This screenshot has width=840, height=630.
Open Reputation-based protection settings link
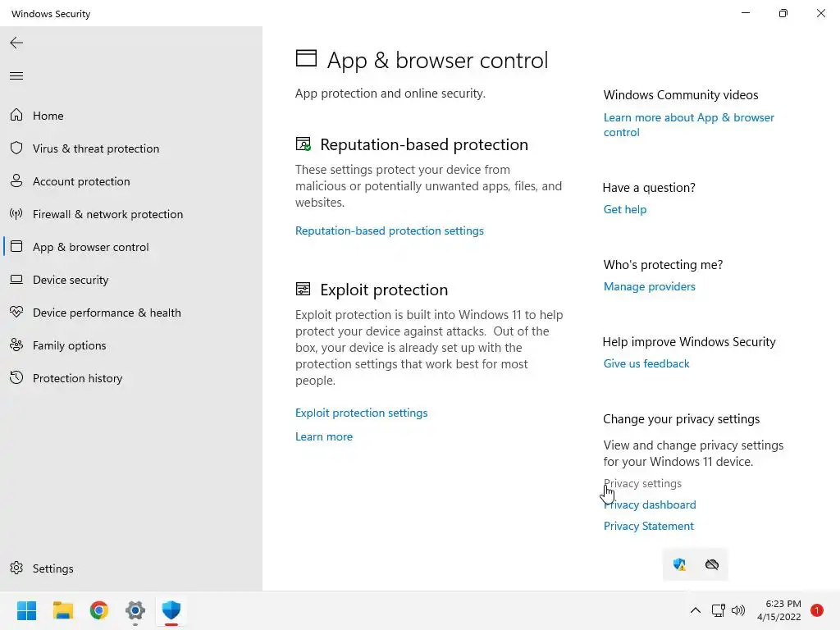[x=390, y=231]
